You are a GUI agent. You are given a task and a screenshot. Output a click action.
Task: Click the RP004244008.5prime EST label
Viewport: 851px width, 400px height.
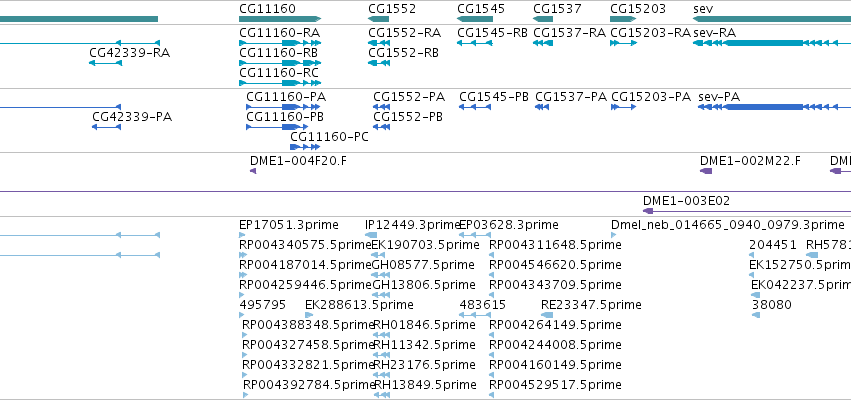pyautogui.click(x=555, y=345)
